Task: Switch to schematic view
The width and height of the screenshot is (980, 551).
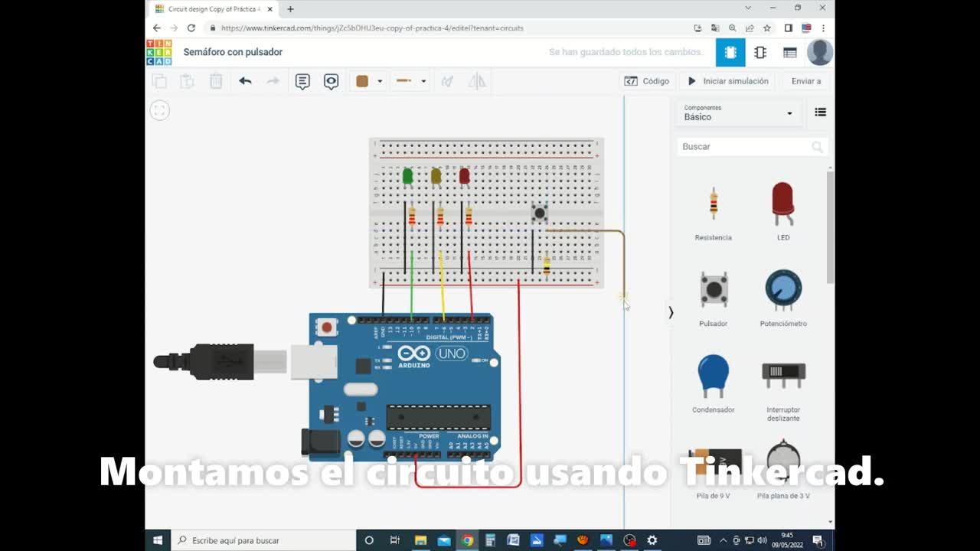Action: pyautogui.click(x=760, y=52)
